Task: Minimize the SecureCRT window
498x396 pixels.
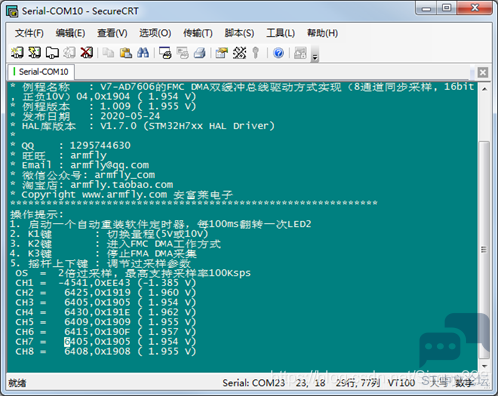Action: tap(426, 8)
